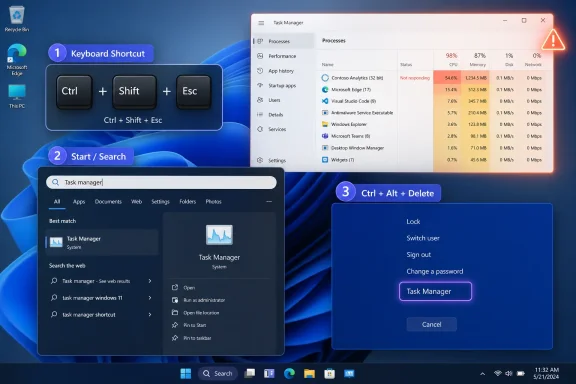Open the 11:32 AM clock and date
This screenshot has height=384, width=576.
547,373
